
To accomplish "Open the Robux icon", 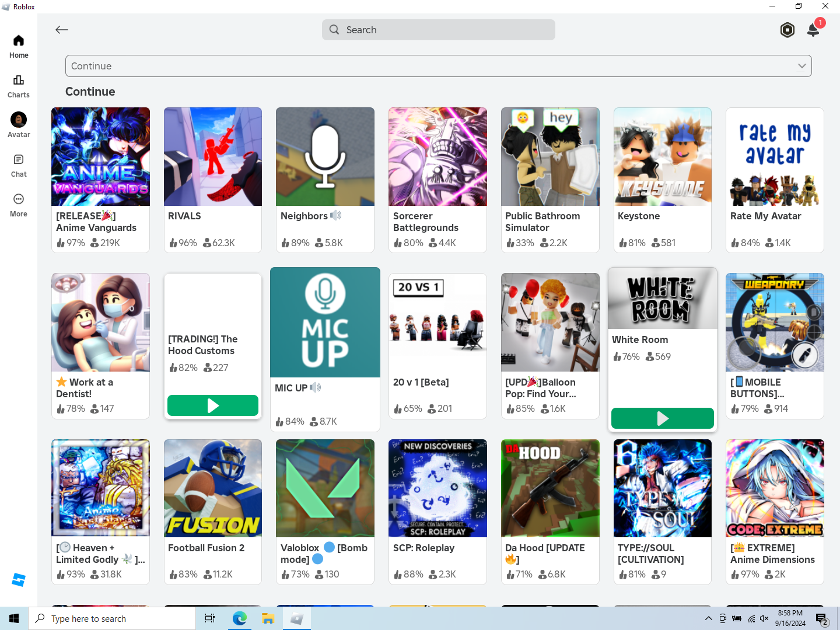I will [x=787, y=30].
